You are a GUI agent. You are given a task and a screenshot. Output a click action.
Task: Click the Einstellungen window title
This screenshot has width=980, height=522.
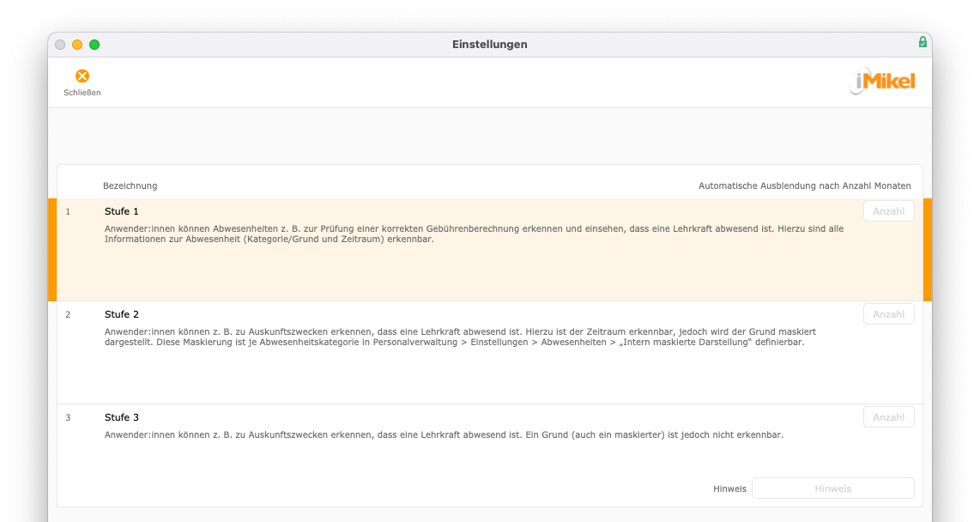(489, 45)
